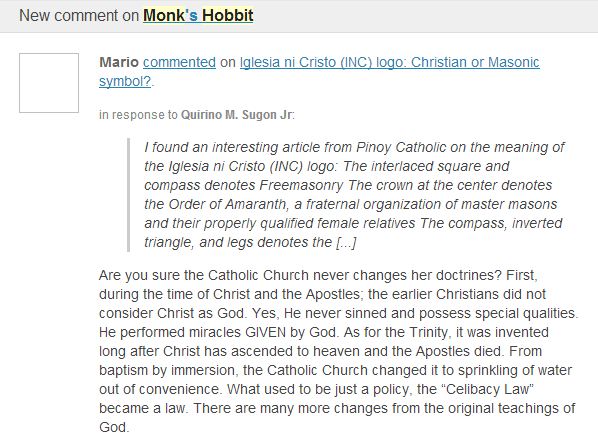Follow the "commented" link next to Mario
The height and width of the screenshot is (437, 598).
coord(179,62)
